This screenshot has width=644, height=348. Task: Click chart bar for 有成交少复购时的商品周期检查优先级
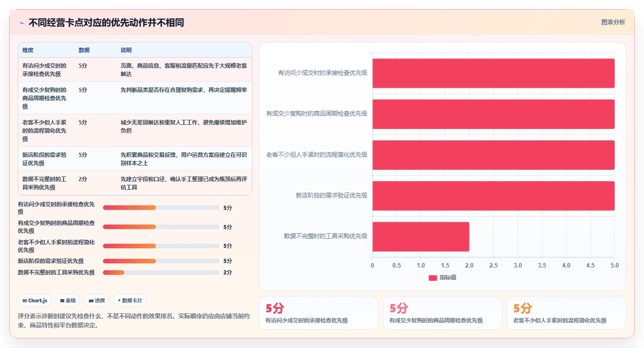pos(494,114)
